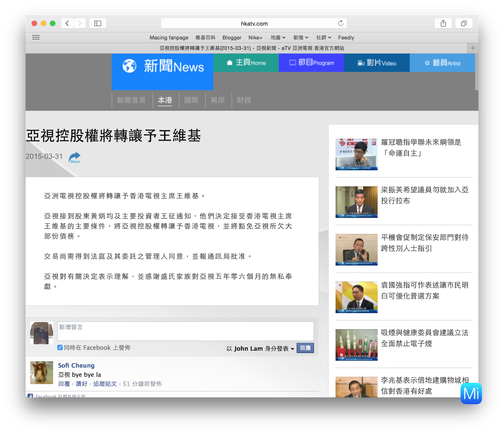504x434 pixels.
Task: Click the grid icon left of the bookmarks bar
Action: pyautogui.click(x=36, y=37)
